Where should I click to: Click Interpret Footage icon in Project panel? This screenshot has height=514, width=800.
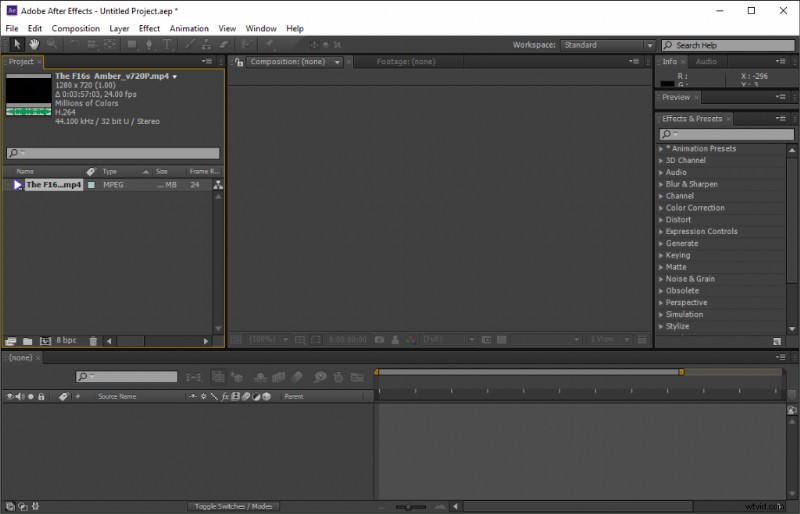(x=10, y=341)
